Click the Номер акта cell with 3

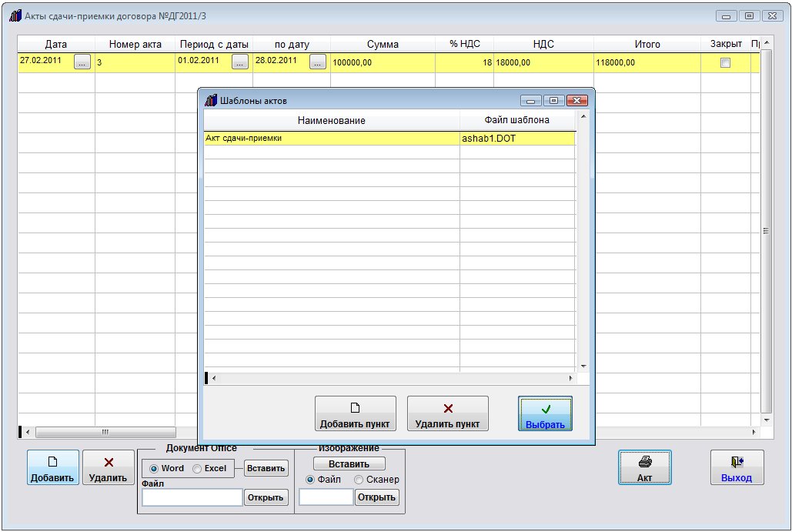(135, 62)
